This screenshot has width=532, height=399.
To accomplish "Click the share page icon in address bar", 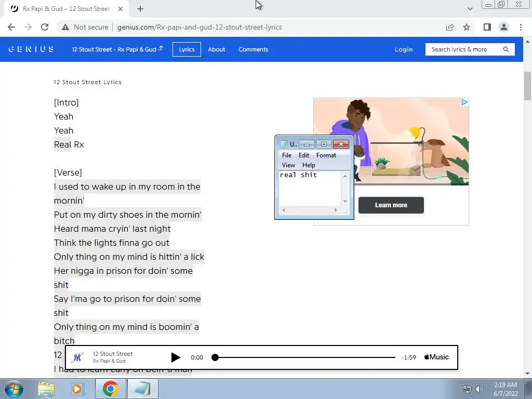I will 450,27.
